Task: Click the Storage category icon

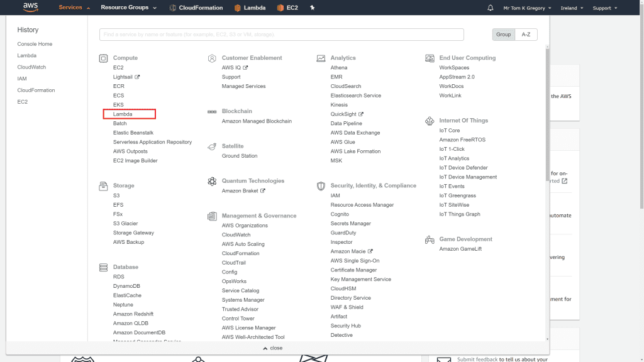Action: 103,186
